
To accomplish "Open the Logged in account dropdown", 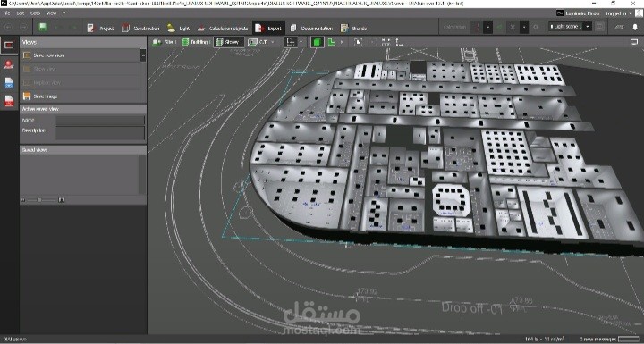I will [x=618, y=13].
